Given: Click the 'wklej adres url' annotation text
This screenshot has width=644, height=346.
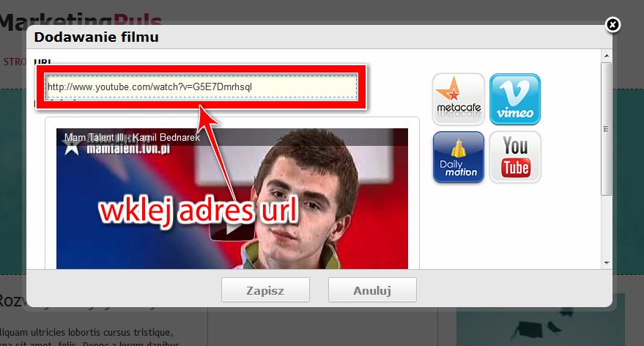Looking at the screenshot, I should pyautogui.click(x=199, y=212).
